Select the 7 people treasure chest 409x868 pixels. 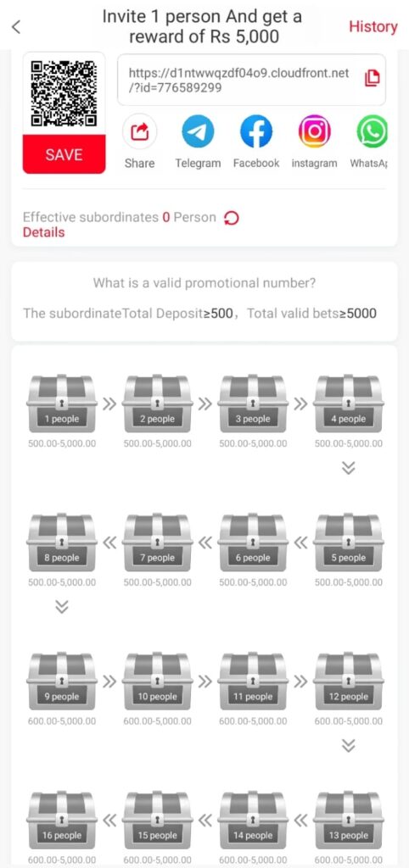(157, 542)
